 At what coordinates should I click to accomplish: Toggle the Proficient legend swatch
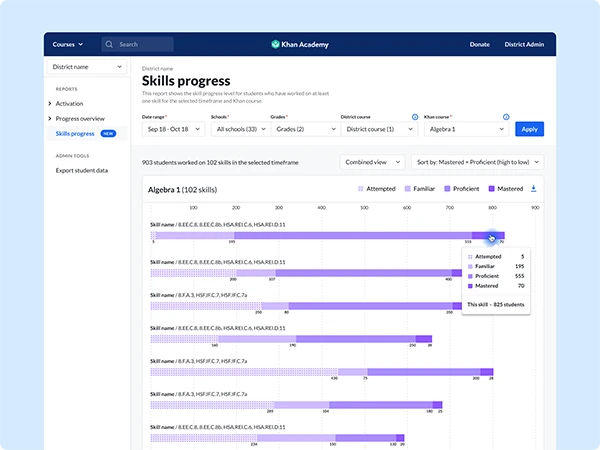[447, 189]
